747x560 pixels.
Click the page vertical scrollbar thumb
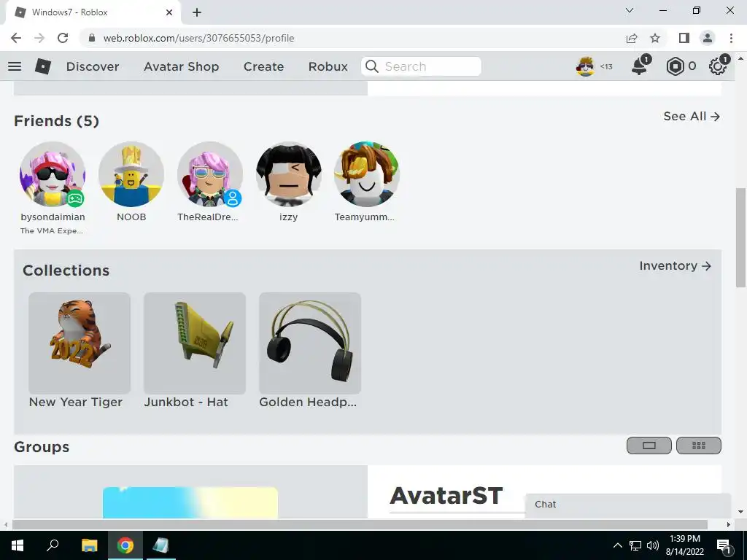click(740, 238)
